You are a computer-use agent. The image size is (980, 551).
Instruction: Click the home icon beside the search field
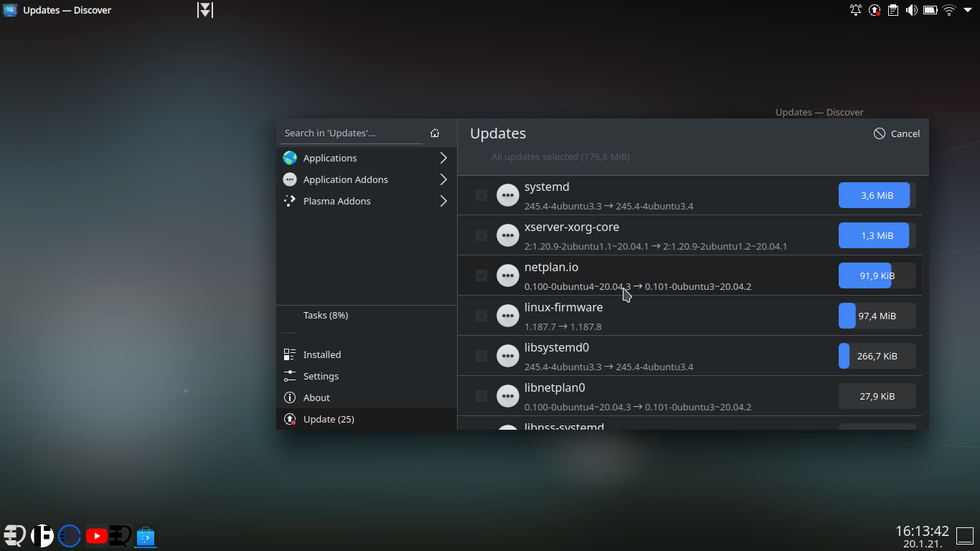pyautogui.click(x=435, y=133)
